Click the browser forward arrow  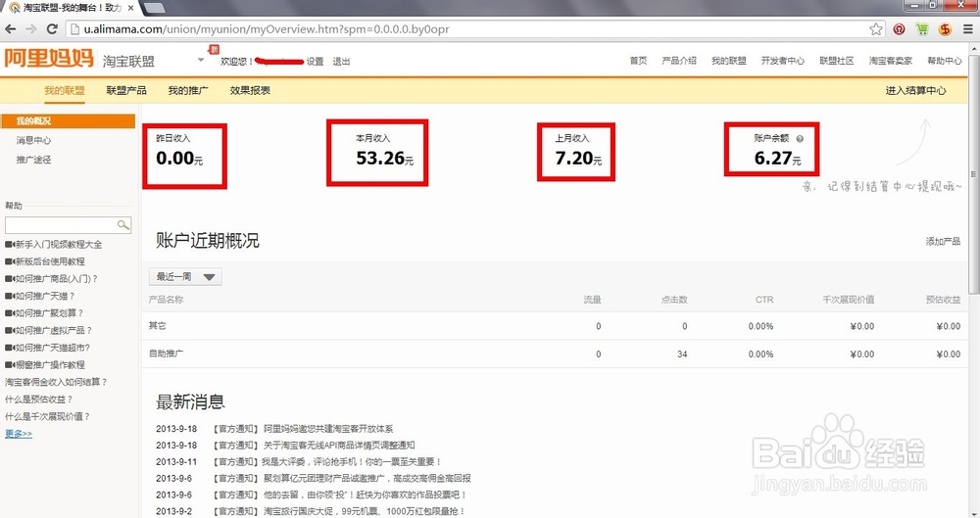tap(31, 28)
